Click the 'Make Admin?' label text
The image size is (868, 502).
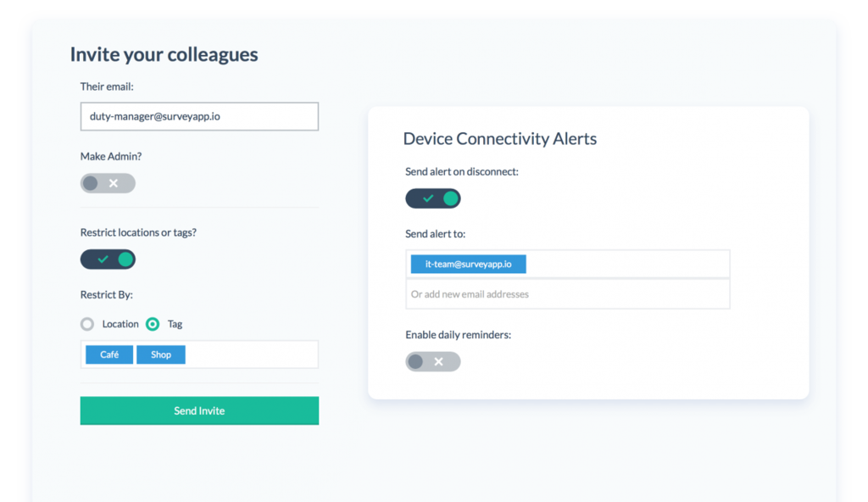[111, 157]
